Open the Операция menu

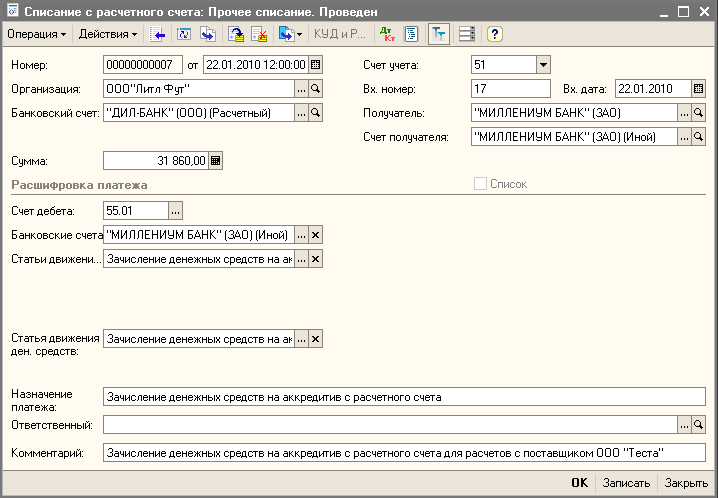point(36,34)
